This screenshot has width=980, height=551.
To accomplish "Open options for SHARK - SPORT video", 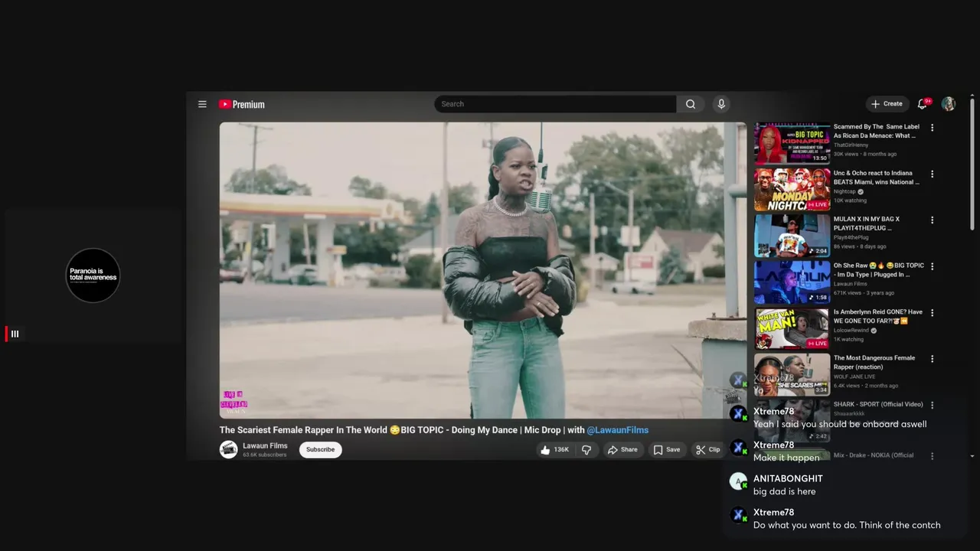I will click(x=932, y=405).
